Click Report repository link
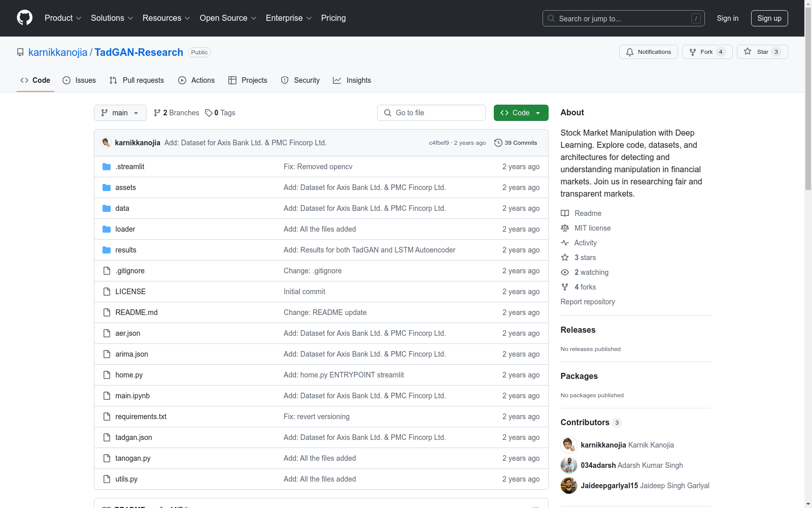The image size is (812, 508). [x=588, y=302]
